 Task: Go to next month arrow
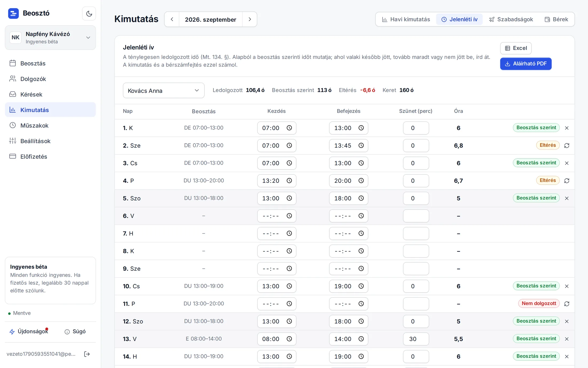click(250, 19)
